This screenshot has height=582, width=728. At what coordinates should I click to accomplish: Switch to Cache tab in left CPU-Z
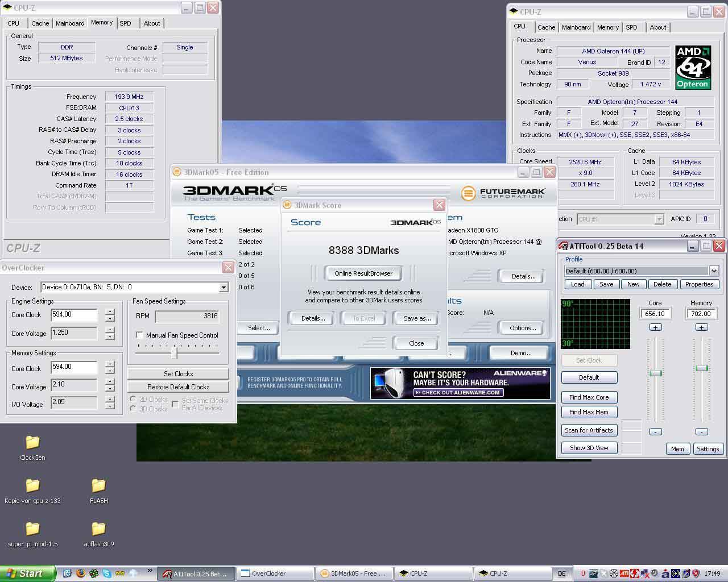pyautogui.click(x=40, y=23)
